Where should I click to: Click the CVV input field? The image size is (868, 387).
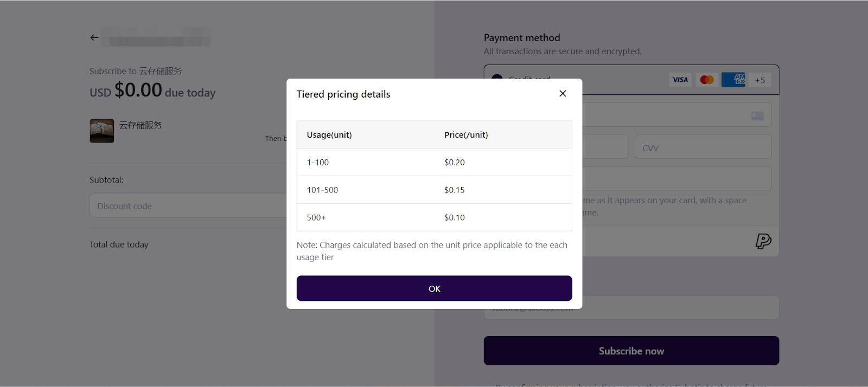pyautogui.click(x=703, y=147)
